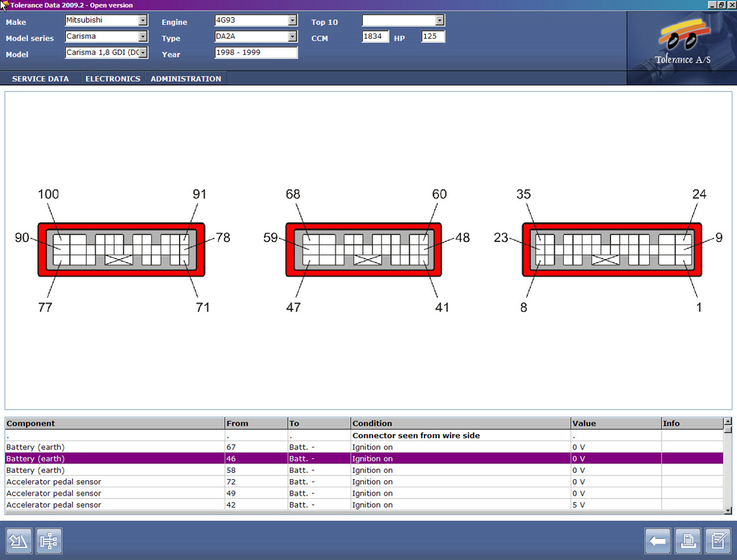Click the back arrow button in bottom toolbar
The width and height of the screenshot is (737, 560).
point(658,541)
